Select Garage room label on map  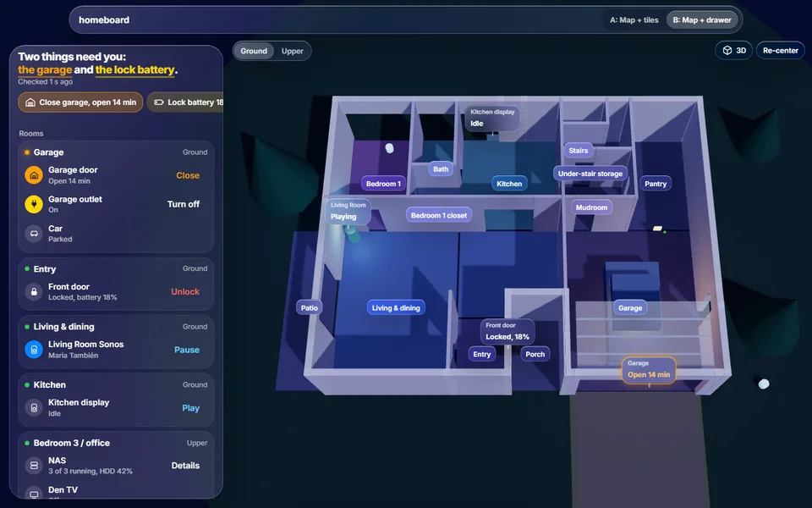(x=629, y=308)
